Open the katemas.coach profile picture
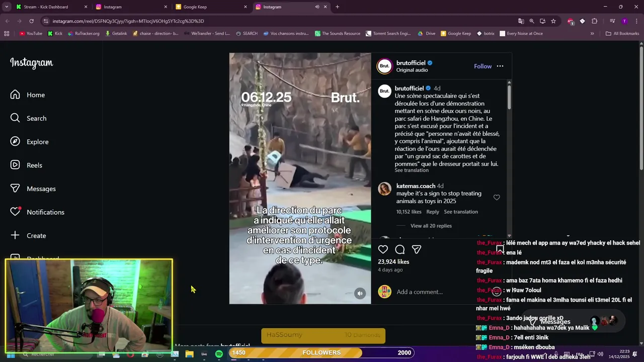644x362 pixels. pos(385,189)
